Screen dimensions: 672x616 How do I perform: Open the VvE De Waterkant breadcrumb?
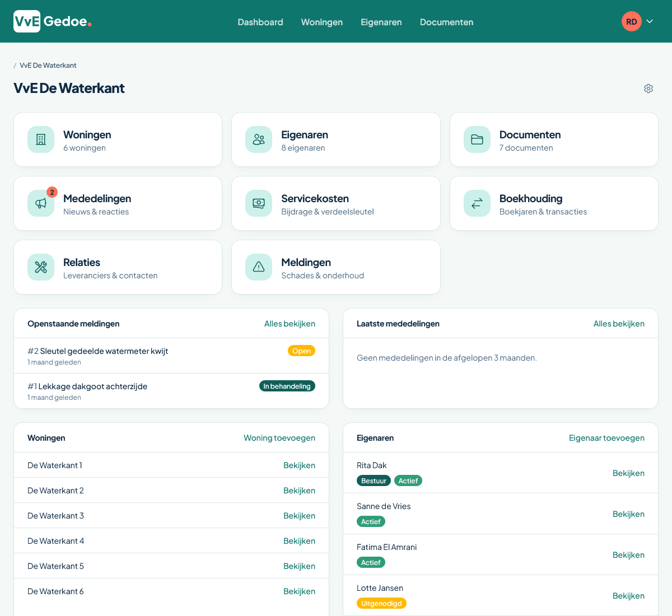[48, 66]
